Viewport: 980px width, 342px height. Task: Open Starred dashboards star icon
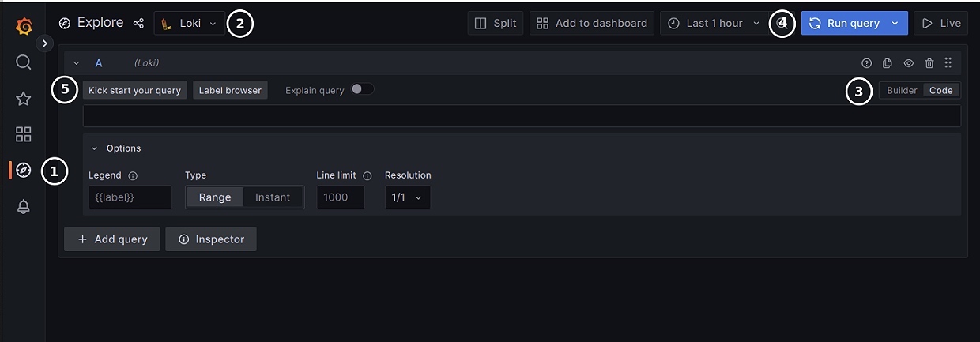[x=24, y=99]
